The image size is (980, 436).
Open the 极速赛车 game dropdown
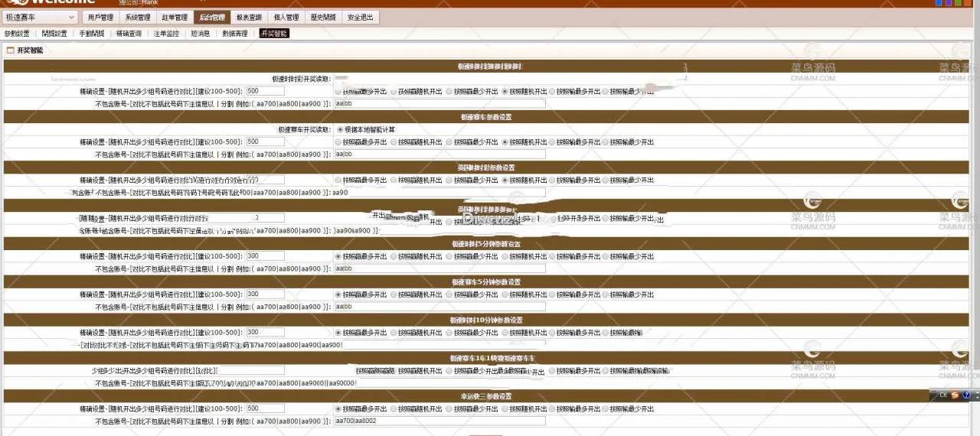40,17
